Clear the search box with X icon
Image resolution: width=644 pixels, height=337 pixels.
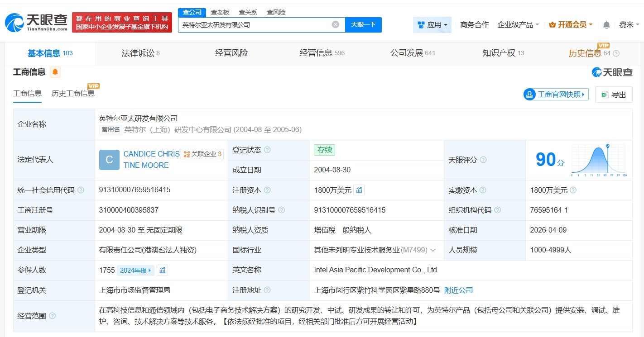pyautogui.click(x=335, y=25)
